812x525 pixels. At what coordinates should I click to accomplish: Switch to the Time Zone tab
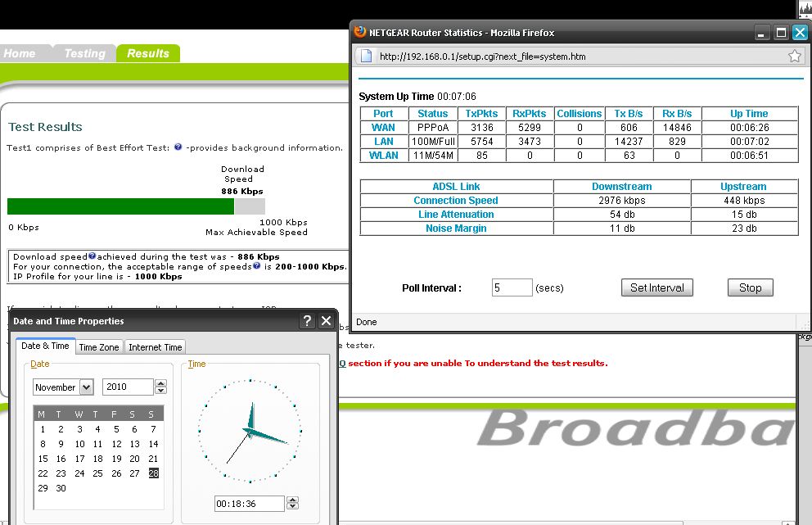[x=98, y=347]
